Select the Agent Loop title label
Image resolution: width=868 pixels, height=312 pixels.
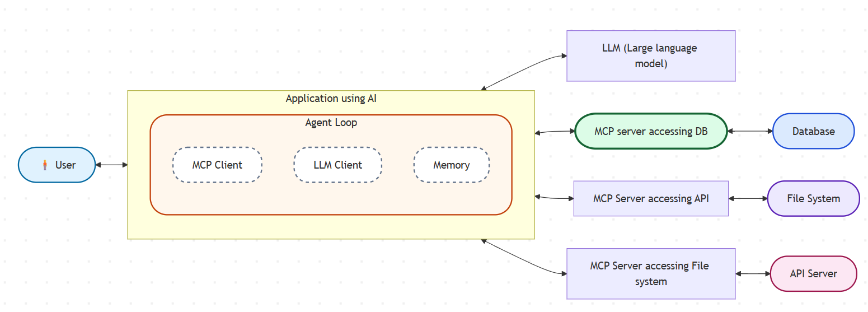click(331, 123)
